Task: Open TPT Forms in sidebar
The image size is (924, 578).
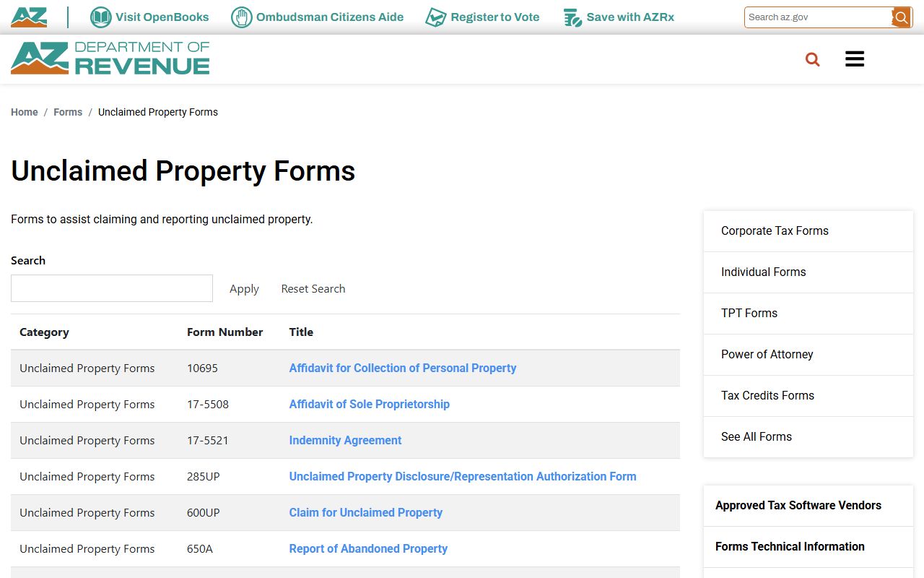Action: click(808, 314)
